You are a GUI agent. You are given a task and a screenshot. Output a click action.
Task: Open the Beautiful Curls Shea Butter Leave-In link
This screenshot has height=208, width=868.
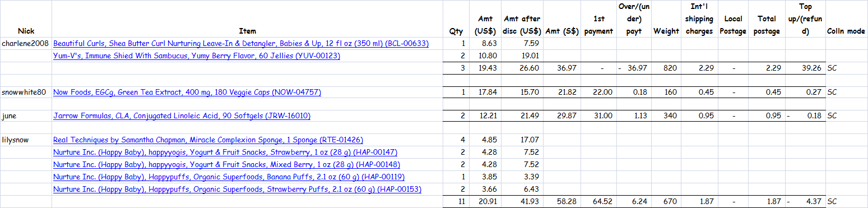pyautogui.click(x=241, y=43)
